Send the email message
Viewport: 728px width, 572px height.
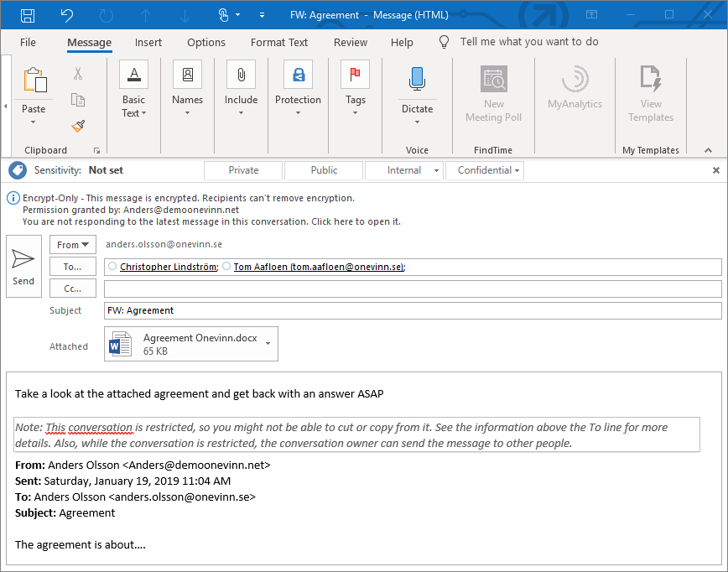point(23,267)
